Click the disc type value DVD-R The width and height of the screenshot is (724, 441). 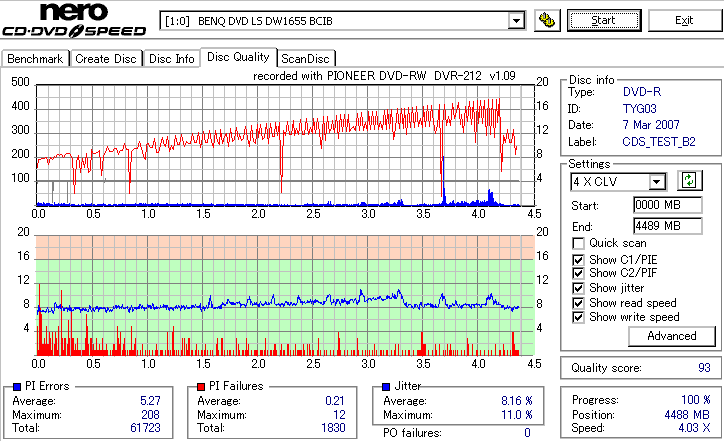pos(642,92)
